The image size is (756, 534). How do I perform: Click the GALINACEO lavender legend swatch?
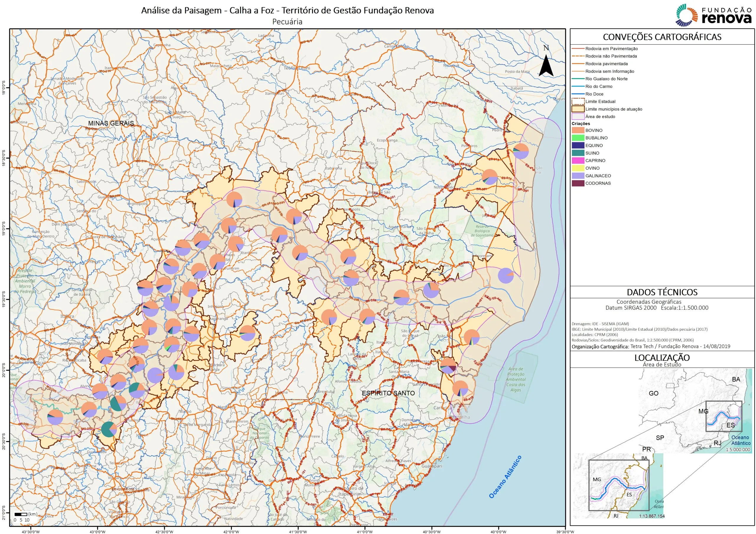[578, 176]
